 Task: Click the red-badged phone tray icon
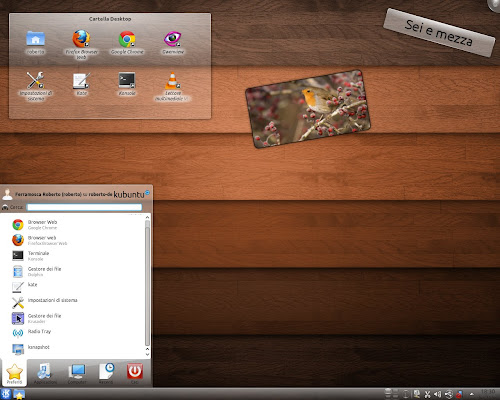[x=459, y=394]
